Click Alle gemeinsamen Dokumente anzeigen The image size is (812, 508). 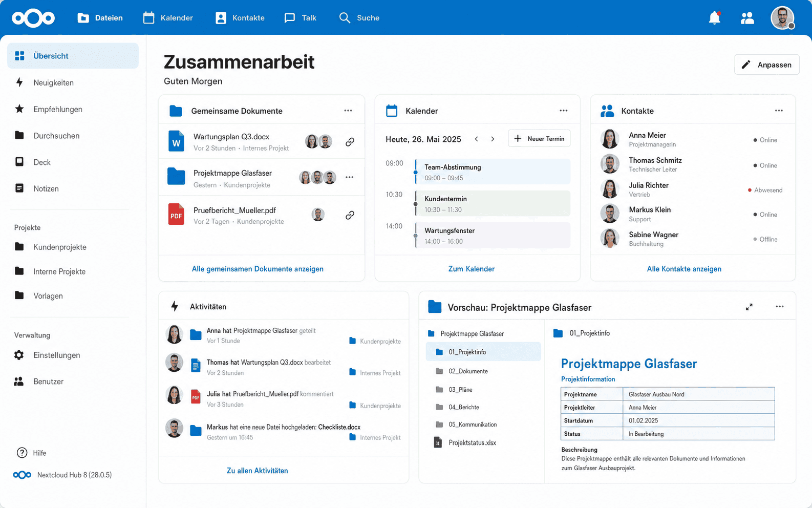click(x=258, y=269)
